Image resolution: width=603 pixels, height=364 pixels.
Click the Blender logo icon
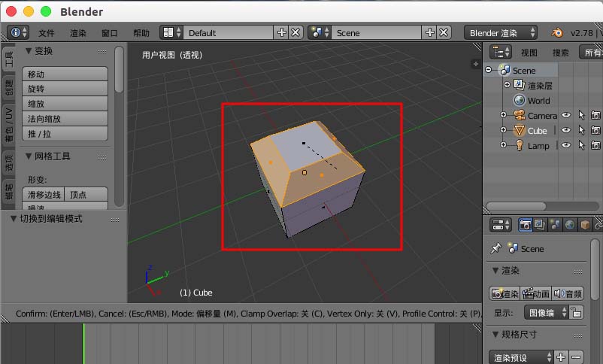click(557, 32)
